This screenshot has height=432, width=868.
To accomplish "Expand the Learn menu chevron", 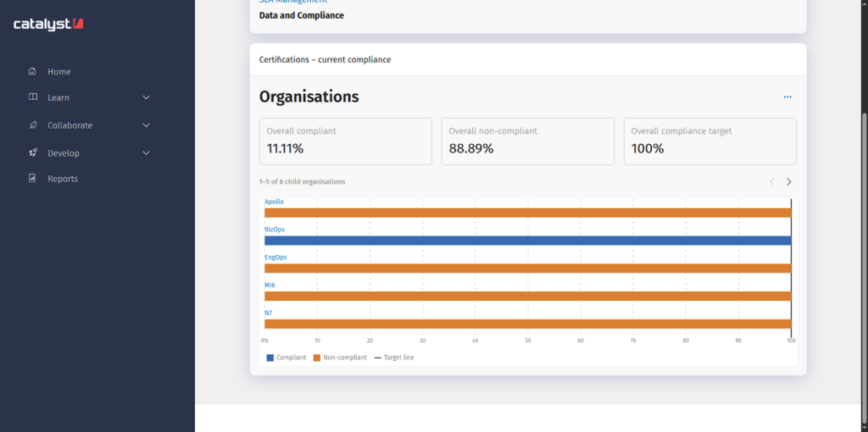I will tap(146, 97).
